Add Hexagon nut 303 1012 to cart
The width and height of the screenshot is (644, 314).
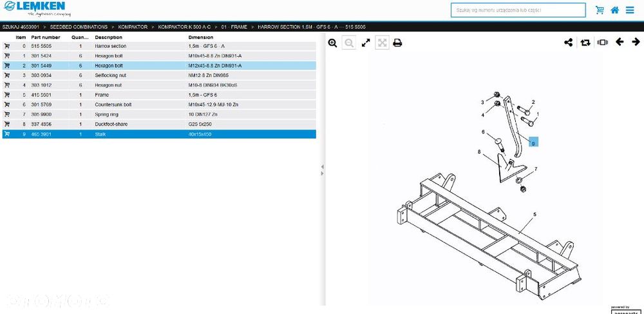7,85
